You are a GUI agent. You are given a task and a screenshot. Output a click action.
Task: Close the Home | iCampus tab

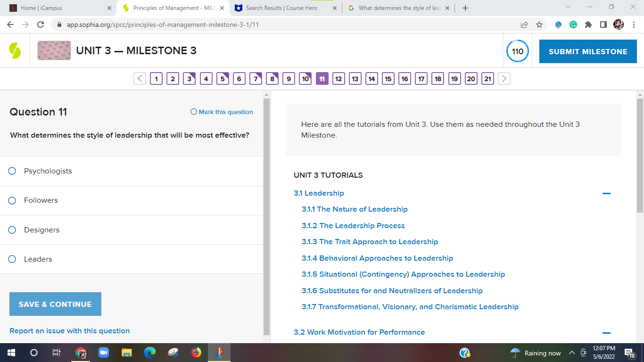click(x=109, y=8)
